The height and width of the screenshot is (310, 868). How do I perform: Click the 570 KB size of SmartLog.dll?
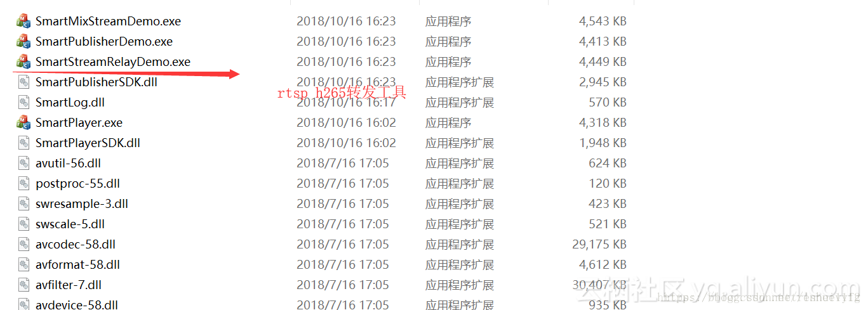click(x=608, y=102)
